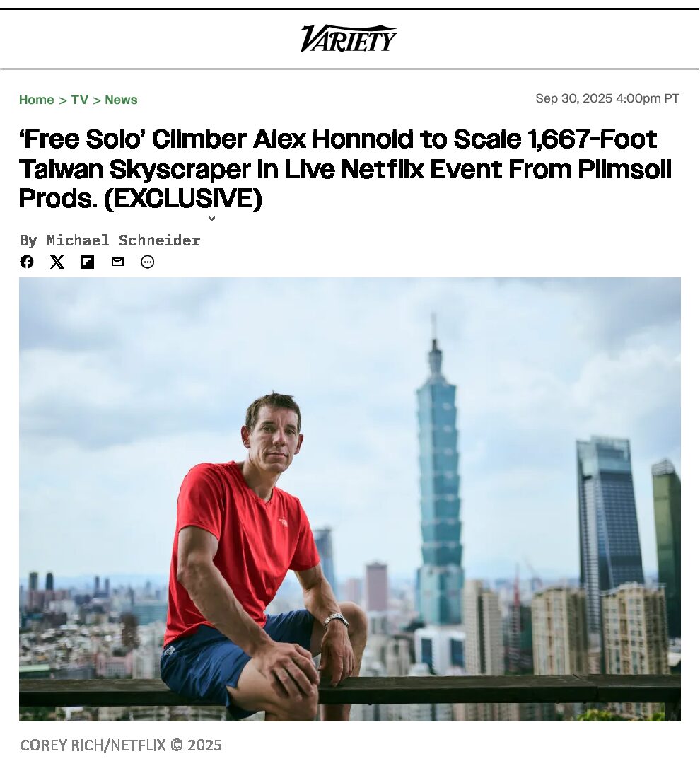Click the Corey Rich/Netflix photo credit
Image resolution: width=700 pixels, height=766 pixels.
click(121, 745)
